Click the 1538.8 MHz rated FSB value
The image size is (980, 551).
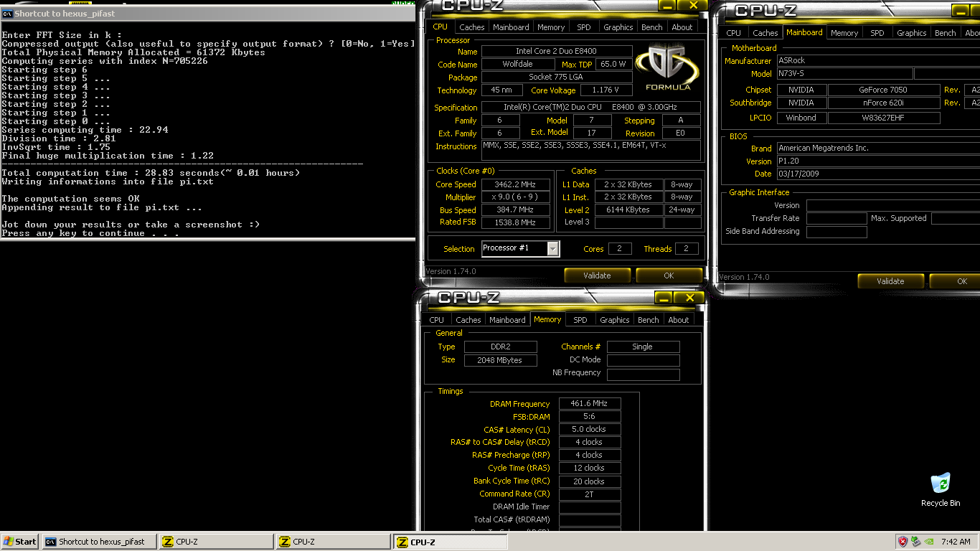(x=516, y=222)
